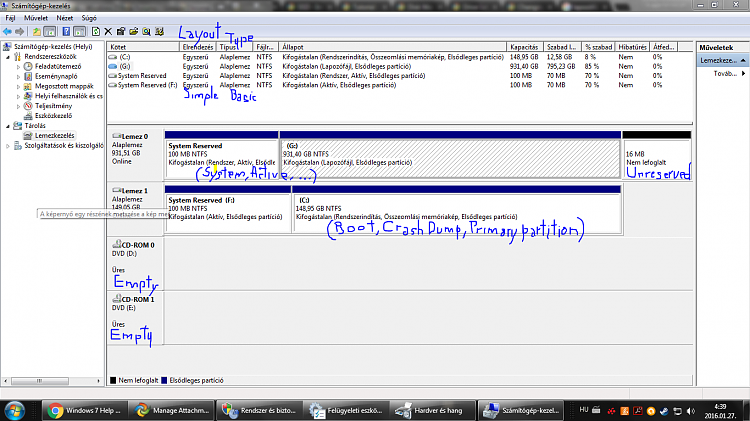Click the open folder toolbar icon
The image size is (750, 421).
[133, 32]
